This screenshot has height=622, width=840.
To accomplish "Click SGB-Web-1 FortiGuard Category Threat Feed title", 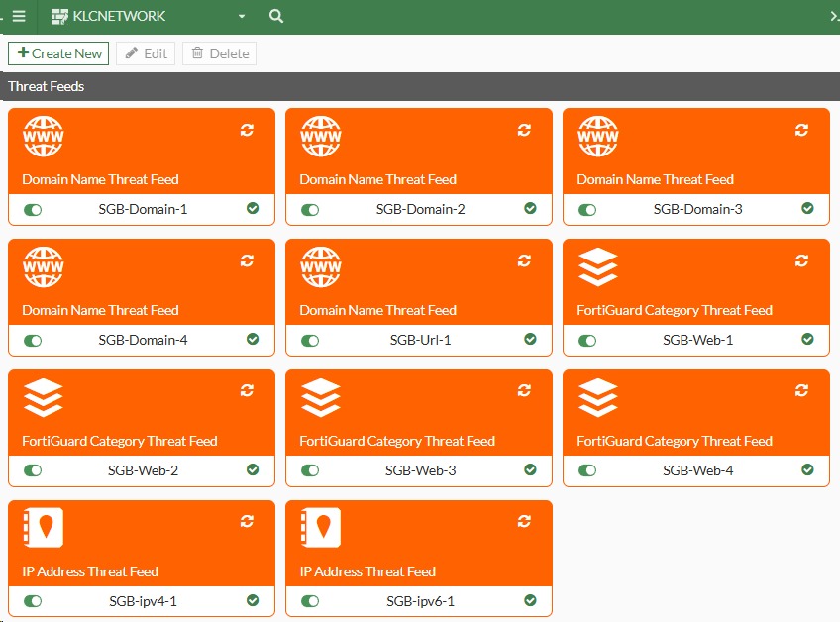I will click(x=675, y=310).
